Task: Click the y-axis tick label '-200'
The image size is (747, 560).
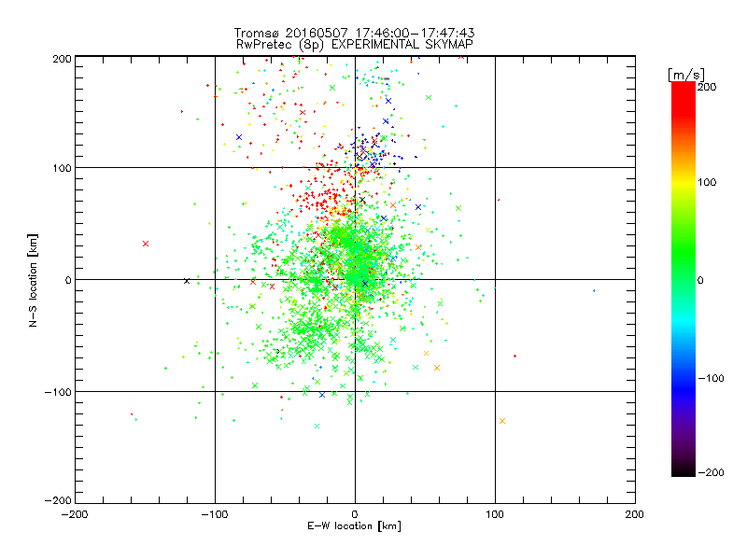Action: [58, 500]
